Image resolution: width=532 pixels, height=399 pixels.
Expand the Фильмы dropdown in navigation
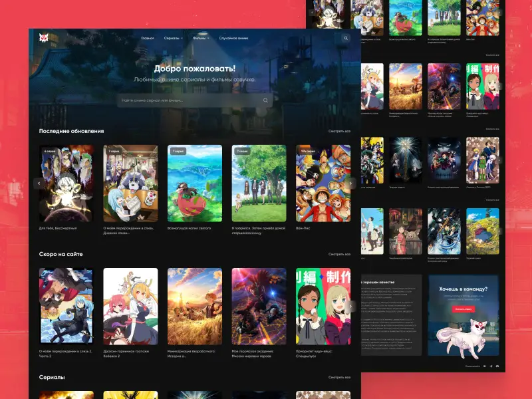pyautogui.click(x=201, y=39)
